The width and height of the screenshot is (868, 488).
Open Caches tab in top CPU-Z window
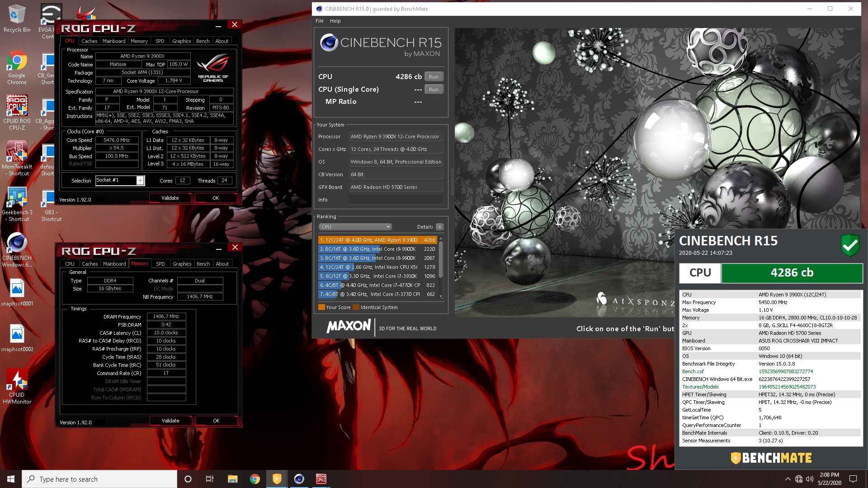pyautogui.click(x=89, y=41)
